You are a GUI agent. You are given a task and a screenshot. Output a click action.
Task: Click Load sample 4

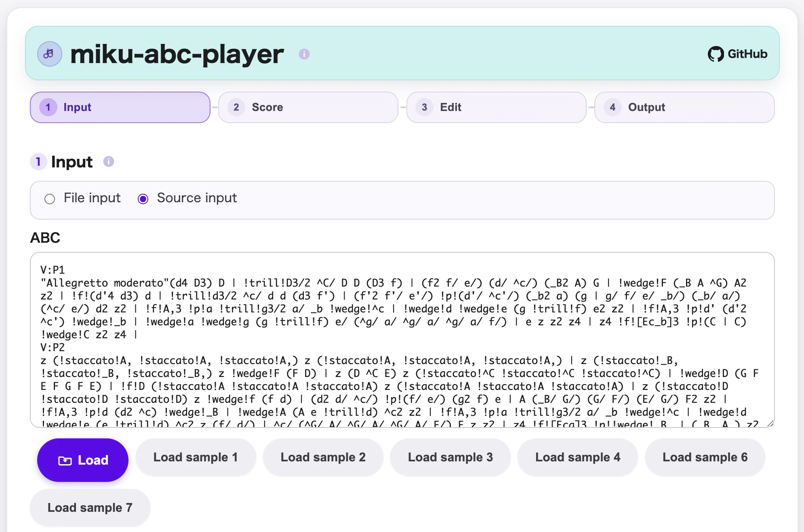coord(577,457)
